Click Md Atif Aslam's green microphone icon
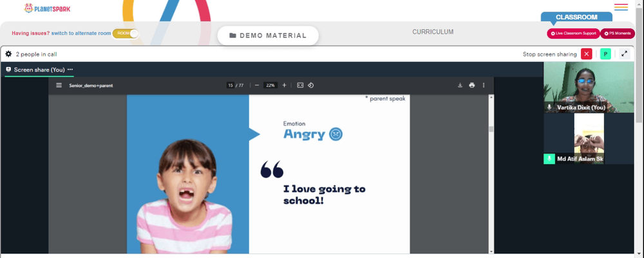Screen dimensions: 644x258 (549, 159)
